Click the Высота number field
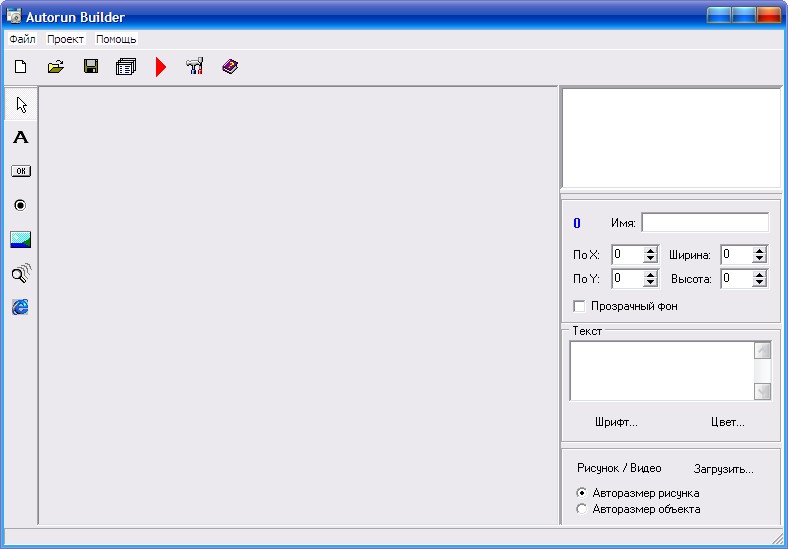The height and width of the screenshot is (549, 788). pyautogui.click(x=737, y=279)
